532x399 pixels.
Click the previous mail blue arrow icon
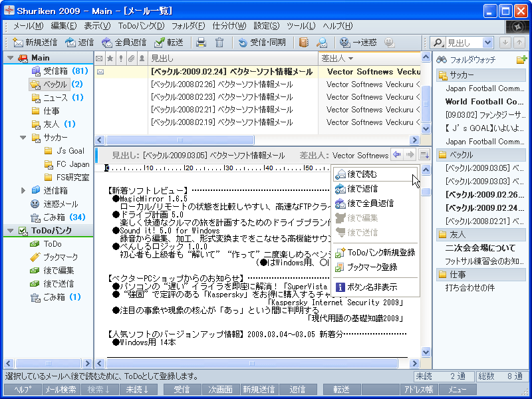396,155
